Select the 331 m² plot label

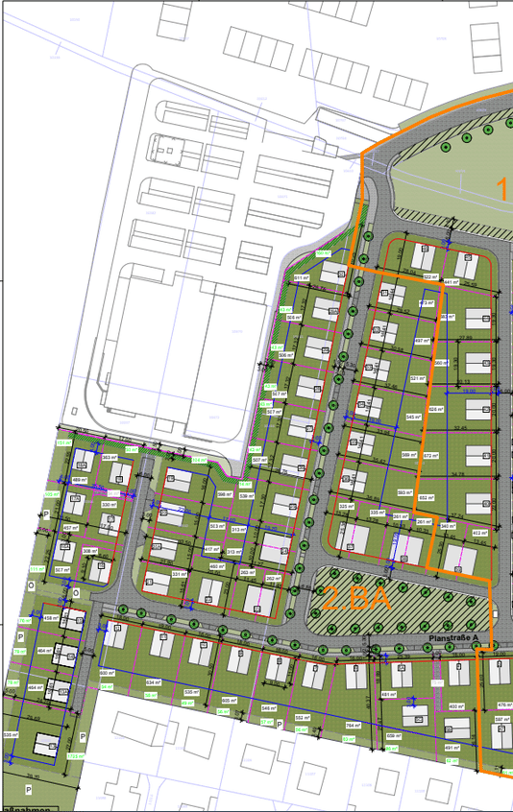(180, 574)
